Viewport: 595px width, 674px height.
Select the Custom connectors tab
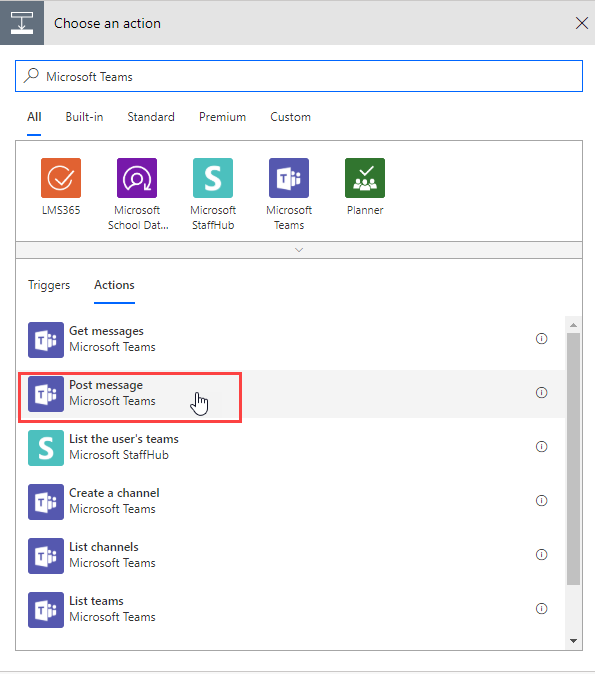point(290,117)
